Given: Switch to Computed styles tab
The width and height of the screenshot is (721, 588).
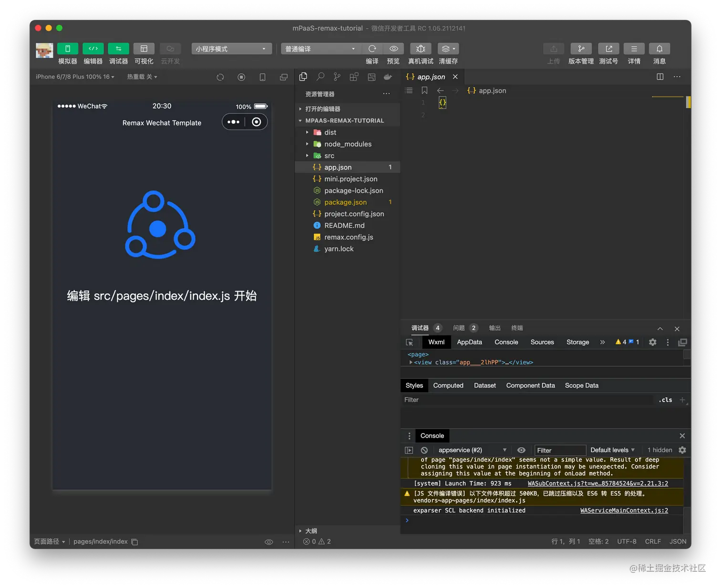Looking at the screenshot, I should (x=448, y=385).
